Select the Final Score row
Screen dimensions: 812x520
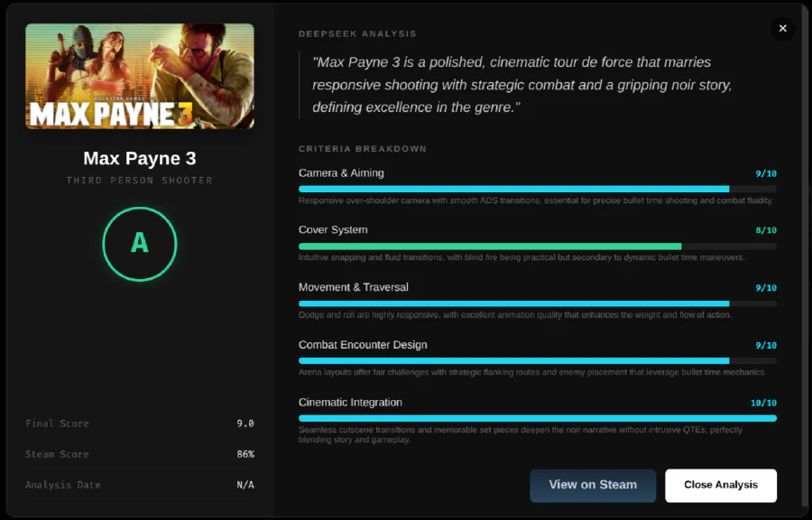click(139, 422)
